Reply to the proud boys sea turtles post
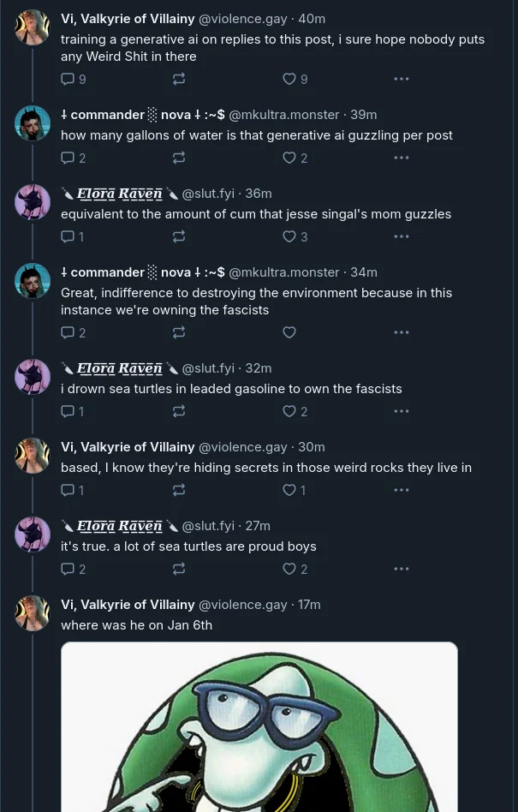The height and width of the screenshot is (812, 518). point(73,569)
